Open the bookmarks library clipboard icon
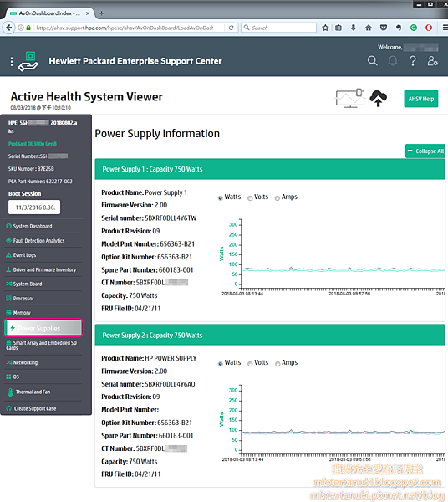Viewport: 448px width, 502px height. 339,28
